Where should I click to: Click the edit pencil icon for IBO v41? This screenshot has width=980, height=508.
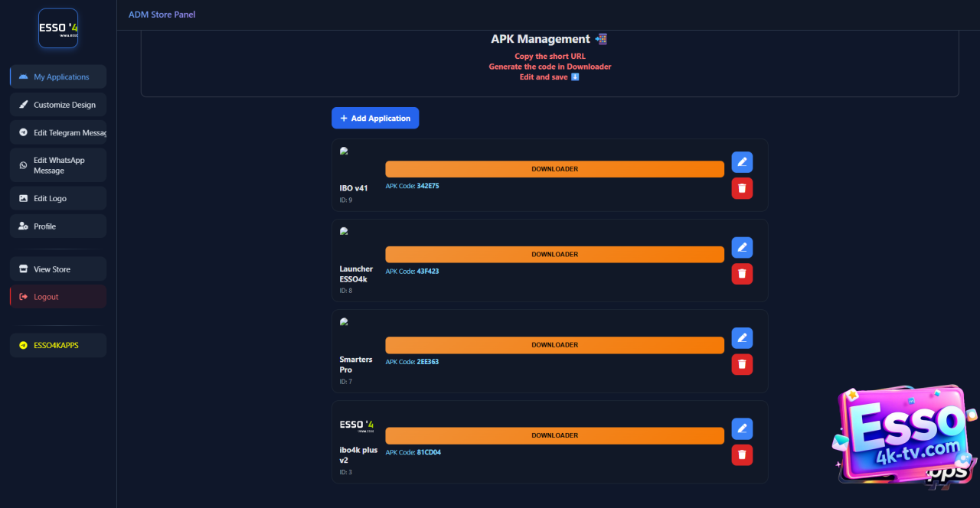pyautogui.click(x=742, y=162)
